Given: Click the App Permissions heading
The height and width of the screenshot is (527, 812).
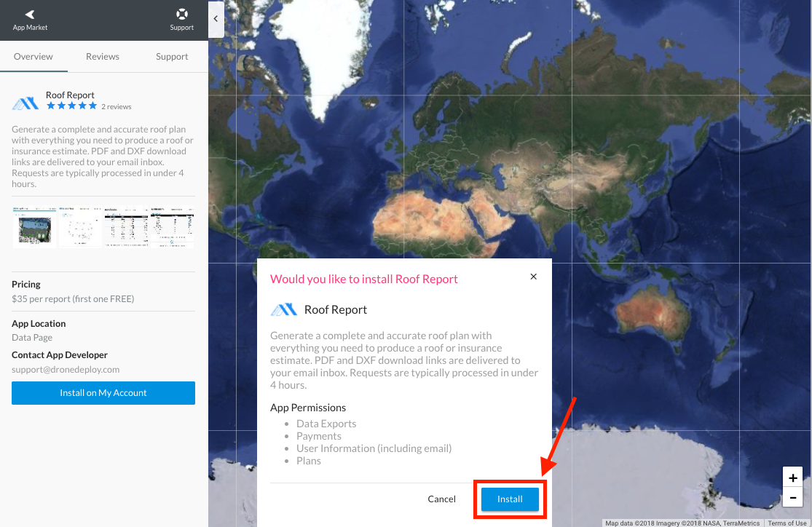Looking at the screenshot, I should (x=308, y=408).
